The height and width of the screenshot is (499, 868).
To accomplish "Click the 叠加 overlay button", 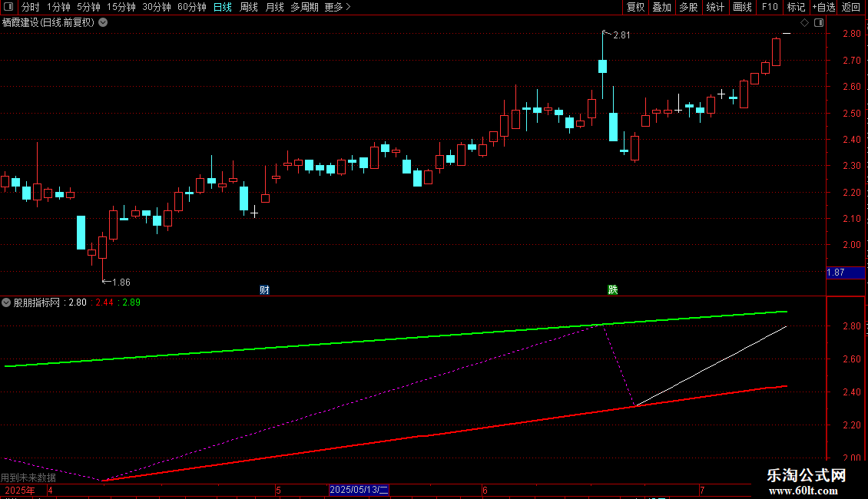I will (662, 7).
